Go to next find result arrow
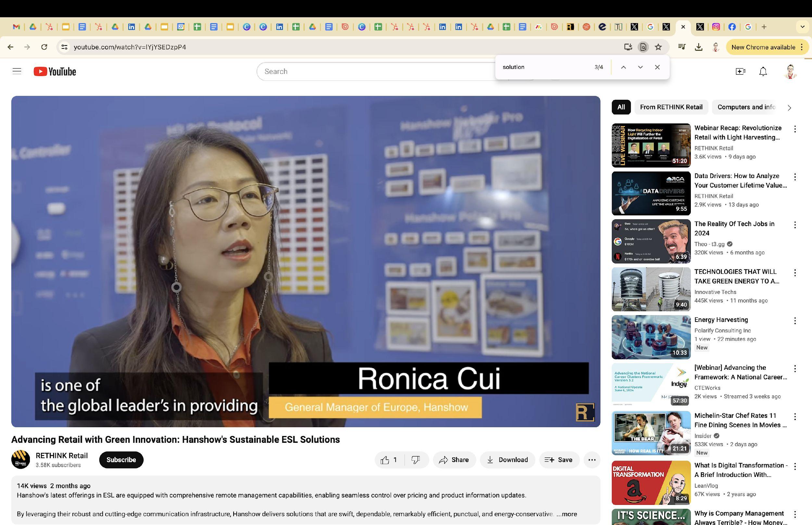This screenshot has height=525, width=812. pos(640,67)
